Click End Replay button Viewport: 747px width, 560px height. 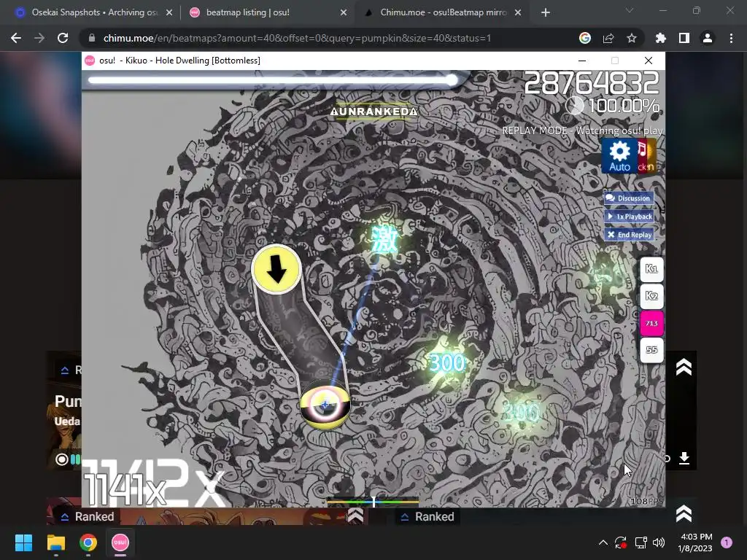(x=629, y=234)
